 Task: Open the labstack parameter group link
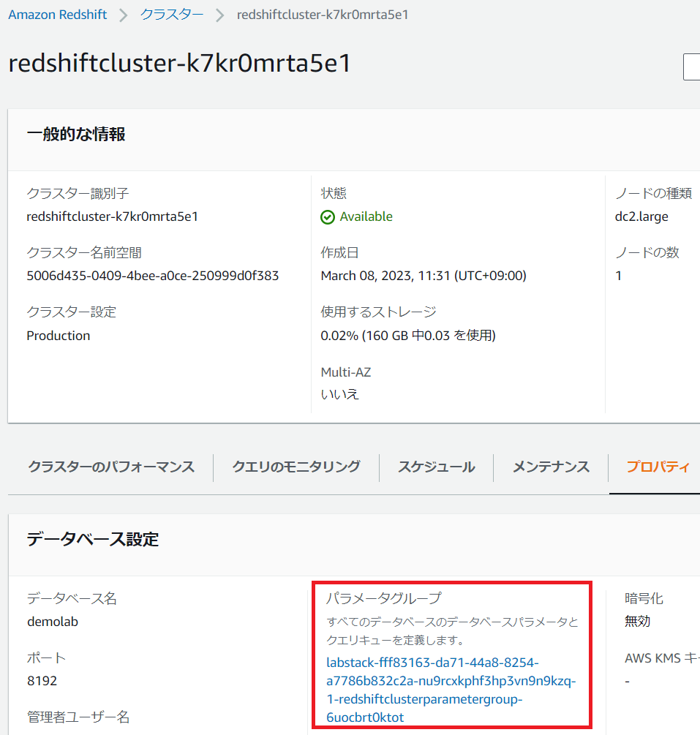click(x=451, y=690)
